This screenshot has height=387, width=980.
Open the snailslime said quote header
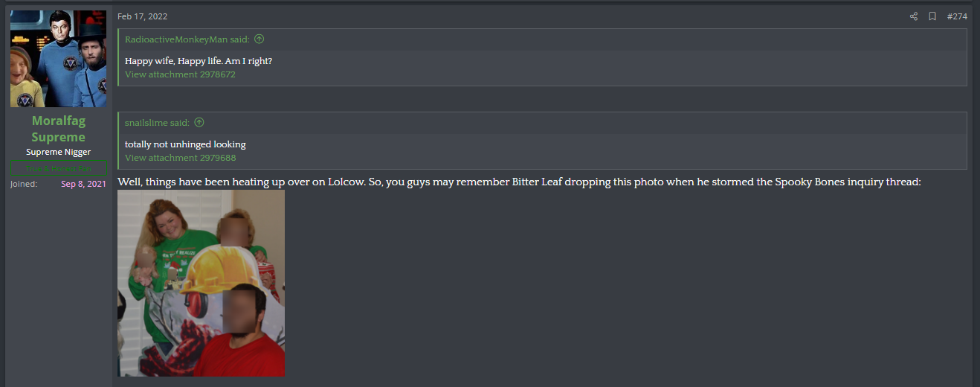click(x=157, y=123)
